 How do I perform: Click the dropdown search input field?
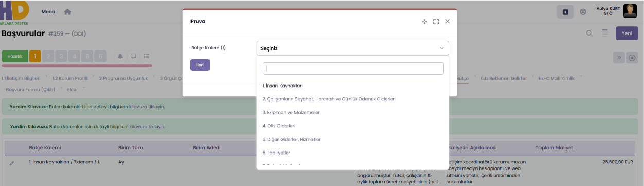pos(353,69)
